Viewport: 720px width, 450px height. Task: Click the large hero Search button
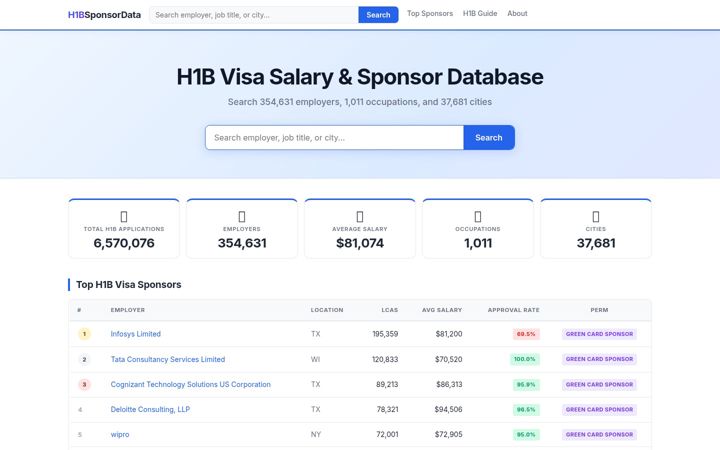click(489, 137)
